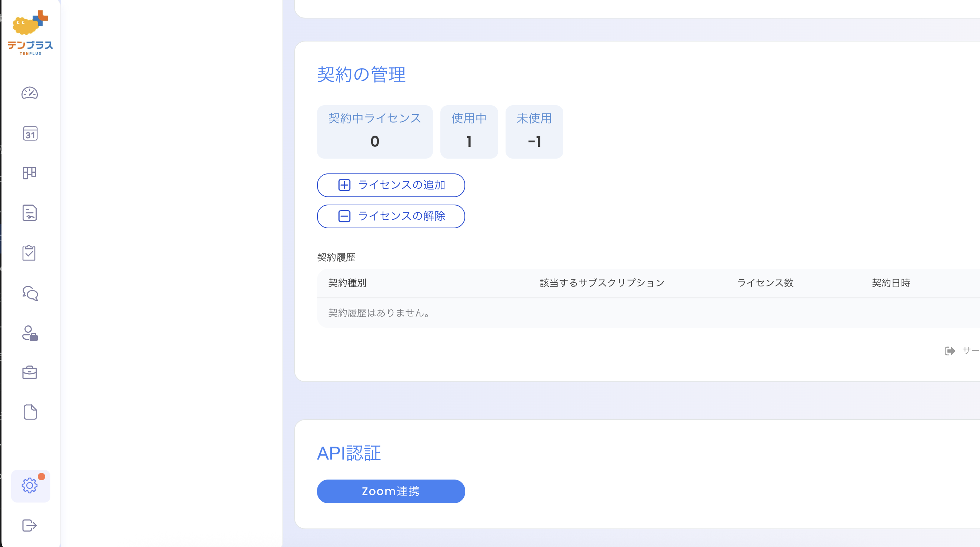Select the clipboard checklist icon
980x547 pixels.
pyautogui.click(x=30, y=252)
